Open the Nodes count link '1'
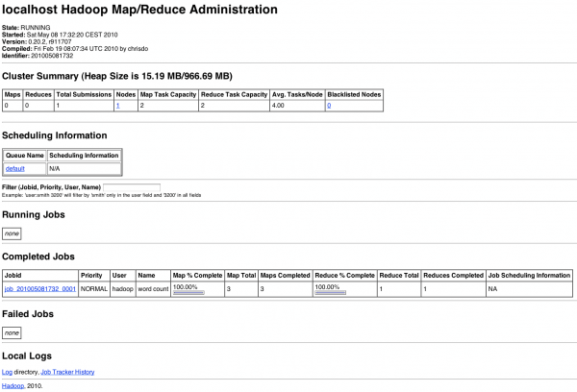The image size is (577, 392). 117,106
